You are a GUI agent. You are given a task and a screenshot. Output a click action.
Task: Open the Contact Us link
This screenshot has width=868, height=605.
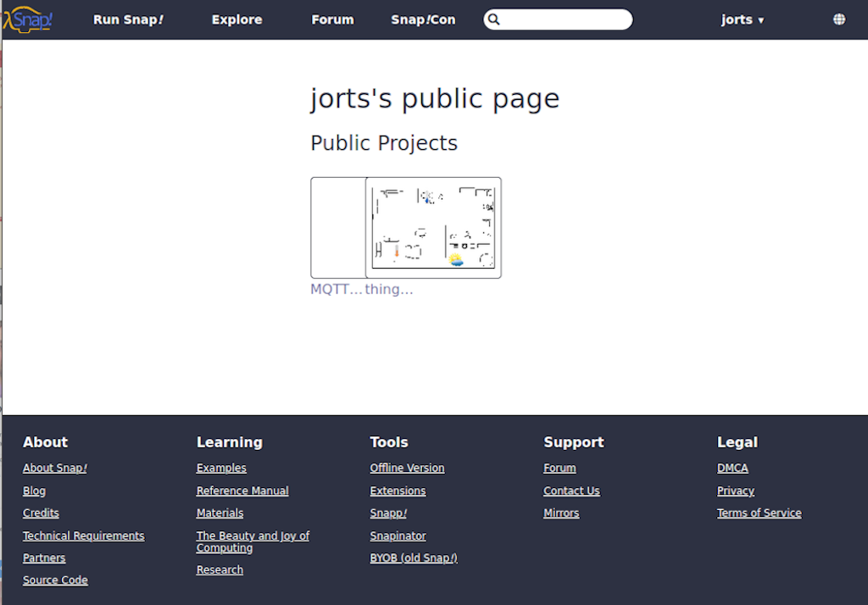572,491
